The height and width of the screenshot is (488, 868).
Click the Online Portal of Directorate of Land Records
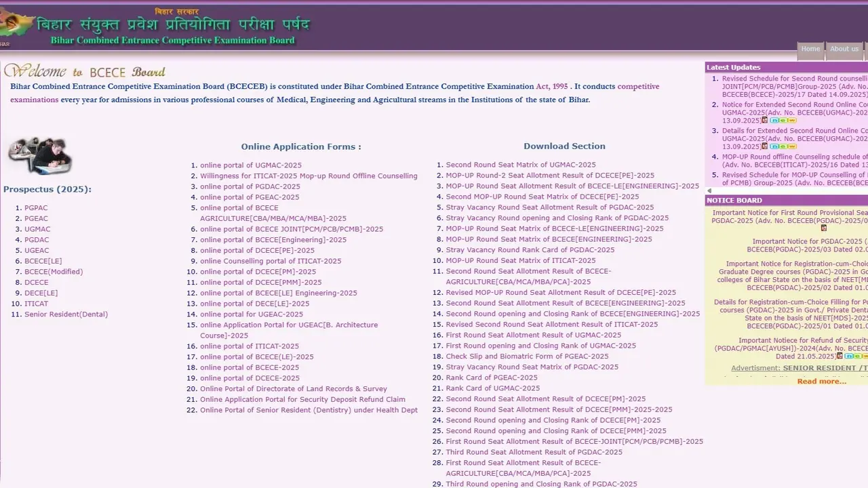[293, 388]
